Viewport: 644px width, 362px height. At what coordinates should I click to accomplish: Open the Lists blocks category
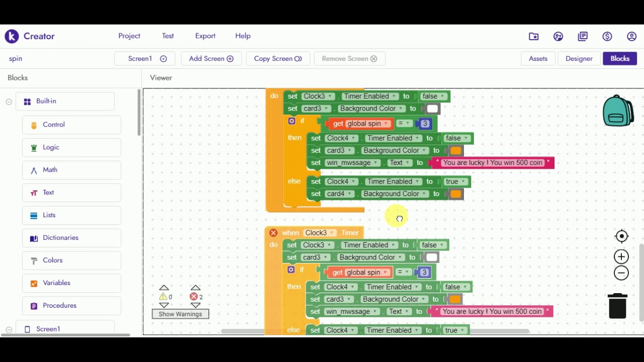(71, 215)
